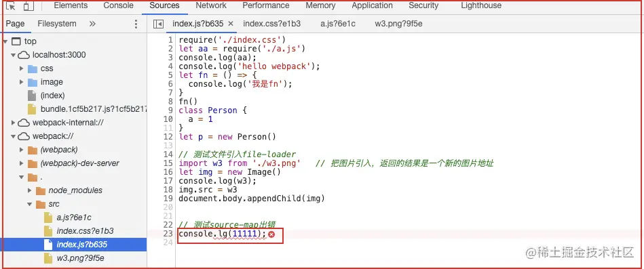The width and height of the screenshot is (644, 269).
Task: Go to the Application tab
Action: 372,5
